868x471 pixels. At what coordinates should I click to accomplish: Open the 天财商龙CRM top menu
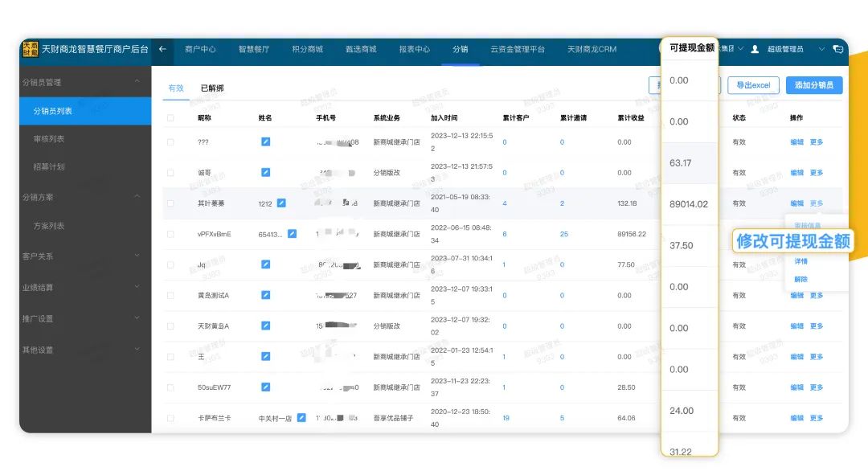[592, 49]
